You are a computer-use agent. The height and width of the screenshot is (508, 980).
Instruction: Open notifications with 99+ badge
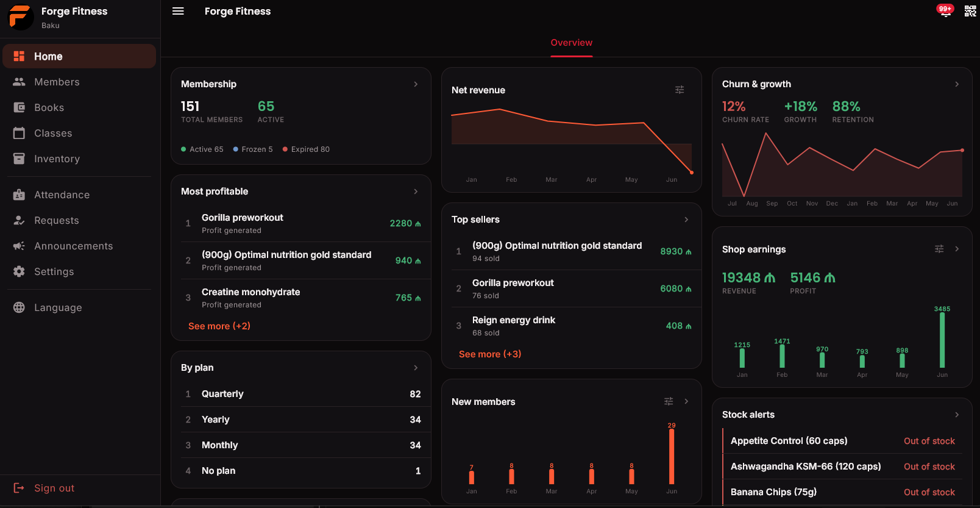click(x=945, y=10)
